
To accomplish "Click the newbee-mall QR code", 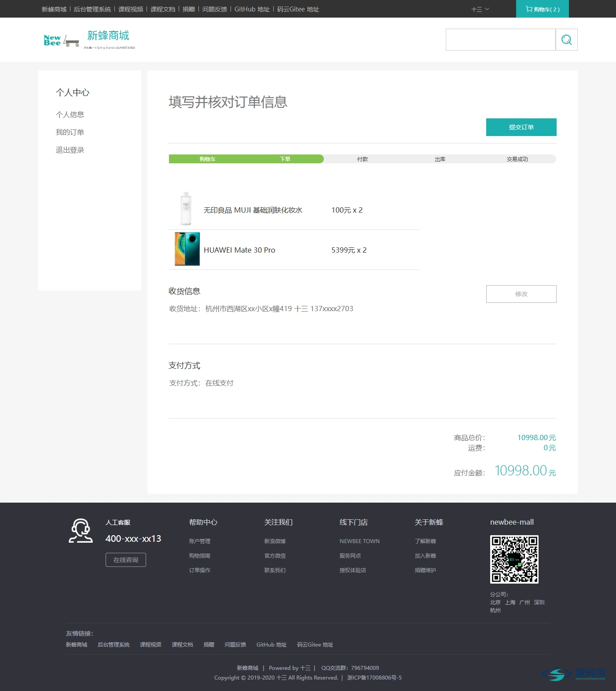I will coord(514,559).
